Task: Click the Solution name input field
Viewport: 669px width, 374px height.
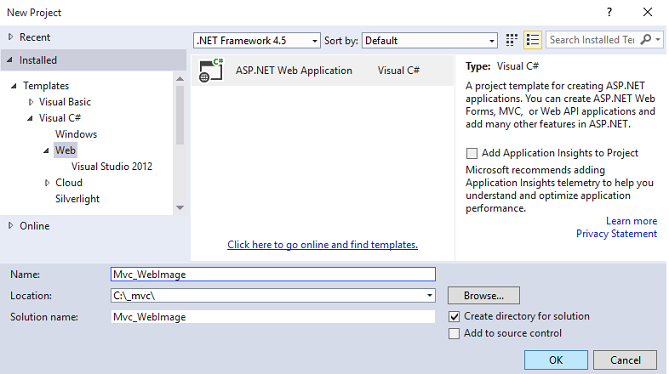Action: tap(273, 317)
